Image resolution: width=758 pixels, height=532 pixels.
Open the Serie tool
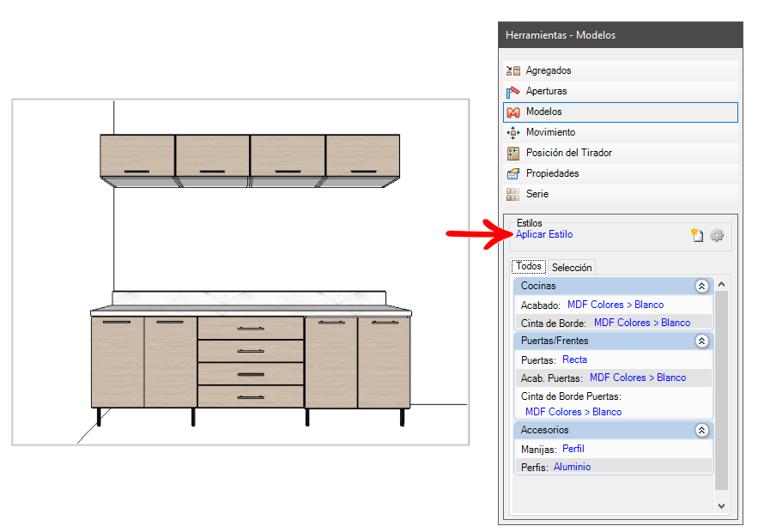(x=621, y=194)
